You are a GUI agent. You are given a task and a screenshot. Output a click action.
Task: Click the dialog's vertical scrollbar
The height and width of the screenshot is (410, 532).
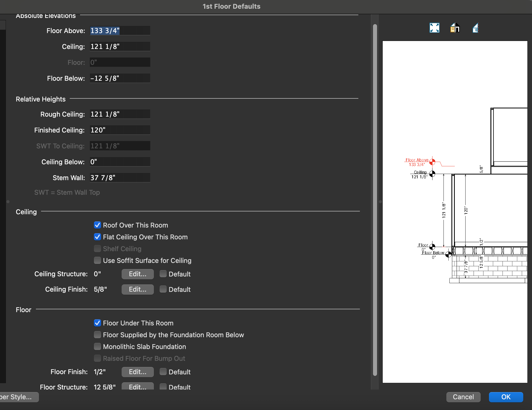[x=375, y=200]
